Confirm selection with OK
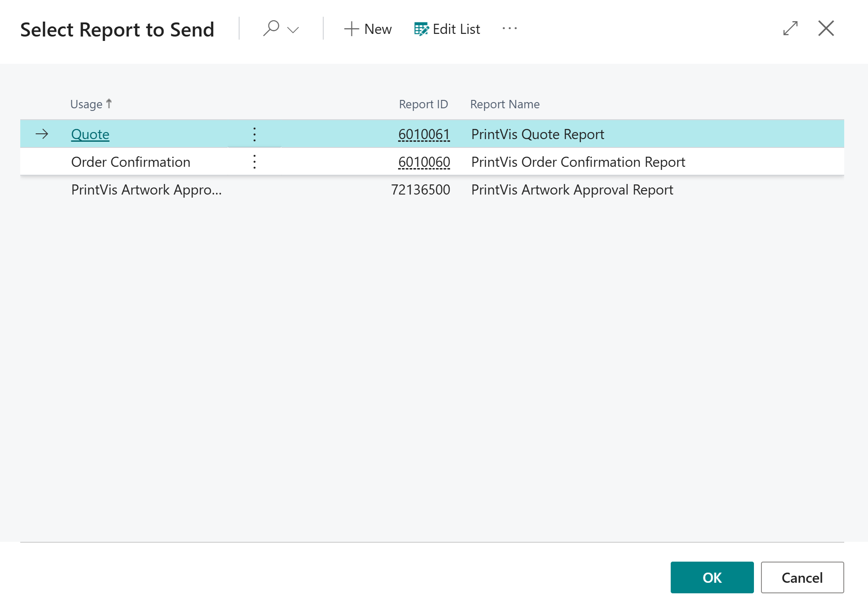Image resolution: width=868 pixels, height=614 pixels. click(x=712, y=577)
